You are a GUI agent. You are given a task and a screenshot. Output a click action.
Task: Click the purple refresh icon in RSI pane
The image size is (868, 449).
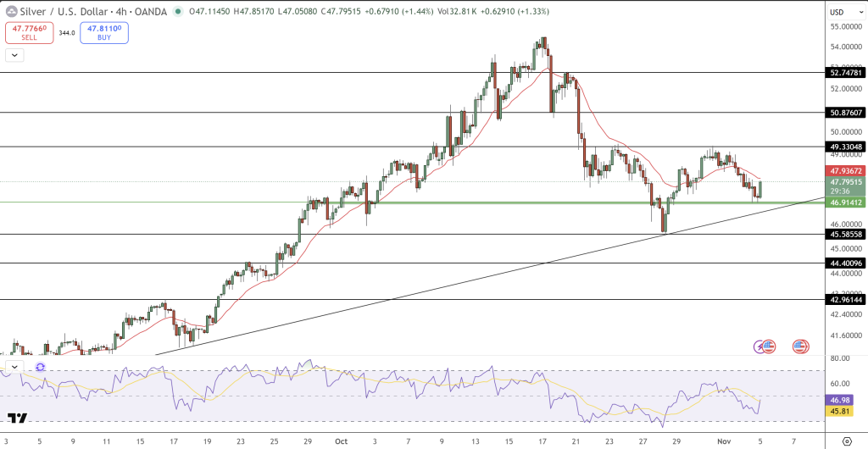coord(41,367)
